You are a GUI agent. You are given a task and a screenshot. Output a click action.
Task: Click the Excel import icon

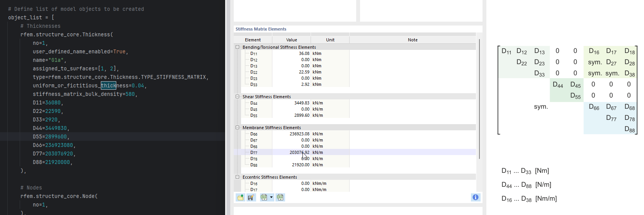pos(280,198)
